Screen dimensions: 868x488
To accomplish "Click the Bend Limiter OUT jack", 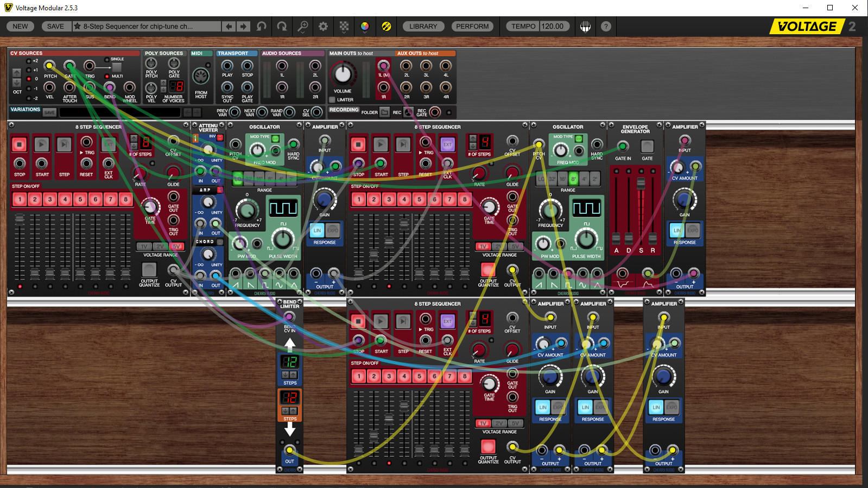I will click(x=290, y=450).
